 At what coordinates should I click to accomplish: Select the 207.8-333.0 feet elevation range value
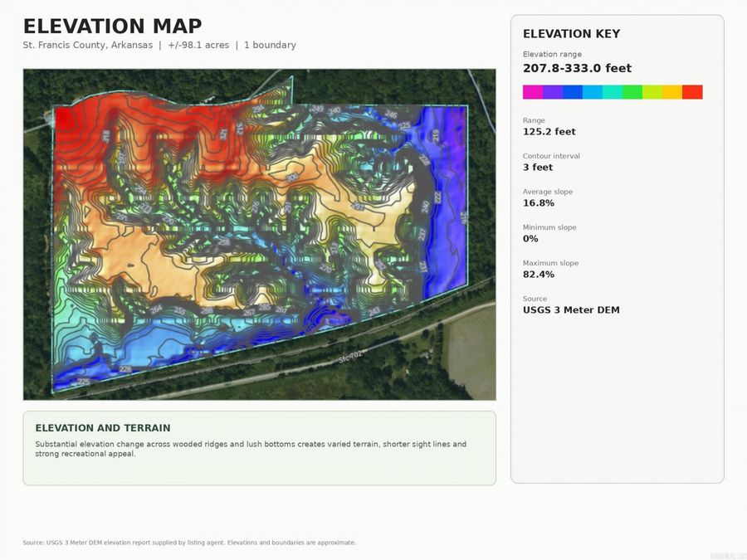pyautogui.click(x=577, y=68)
